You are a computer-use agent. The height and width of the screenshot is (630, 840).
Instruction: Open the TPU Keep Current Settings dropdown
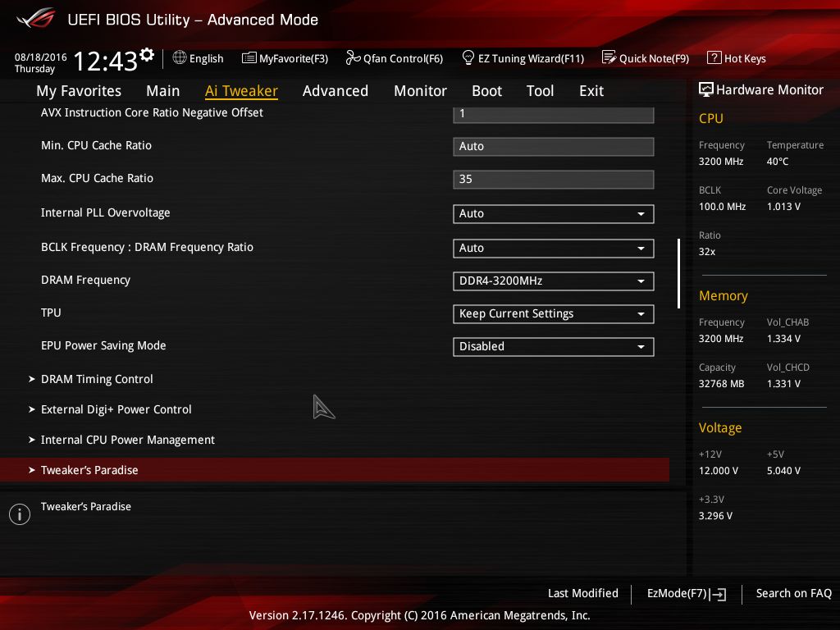tap(554, 314)
